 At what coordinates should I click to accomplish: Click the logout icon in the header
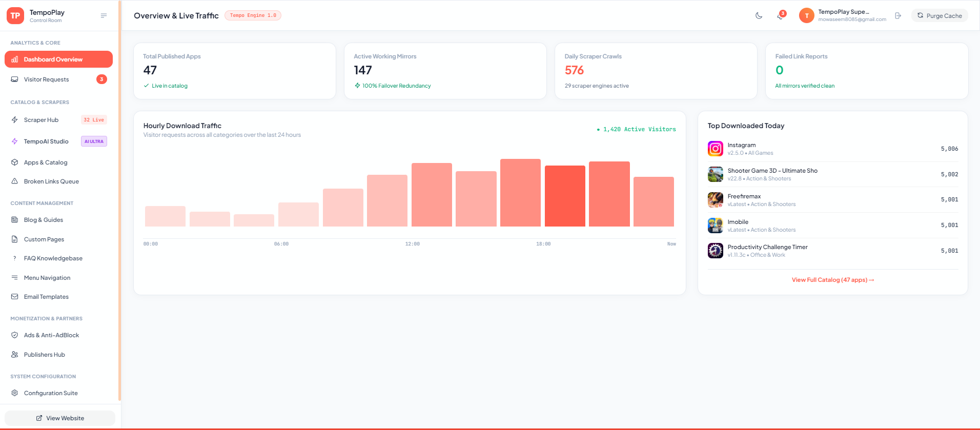point(898,16)
